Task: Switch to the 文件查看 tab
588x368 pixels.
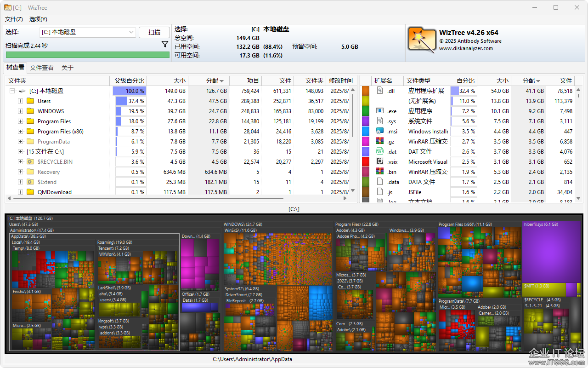Action: [x=42, y=68]
